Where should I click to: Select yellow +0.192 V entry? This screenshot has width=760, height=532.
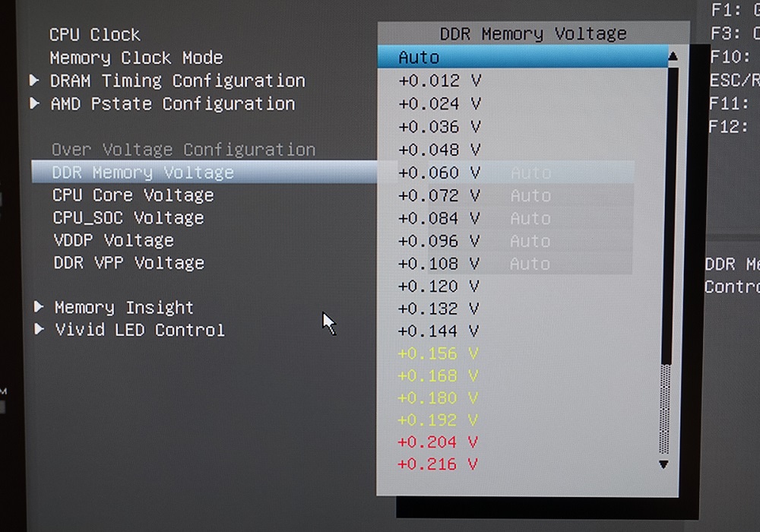coord(439,420)
